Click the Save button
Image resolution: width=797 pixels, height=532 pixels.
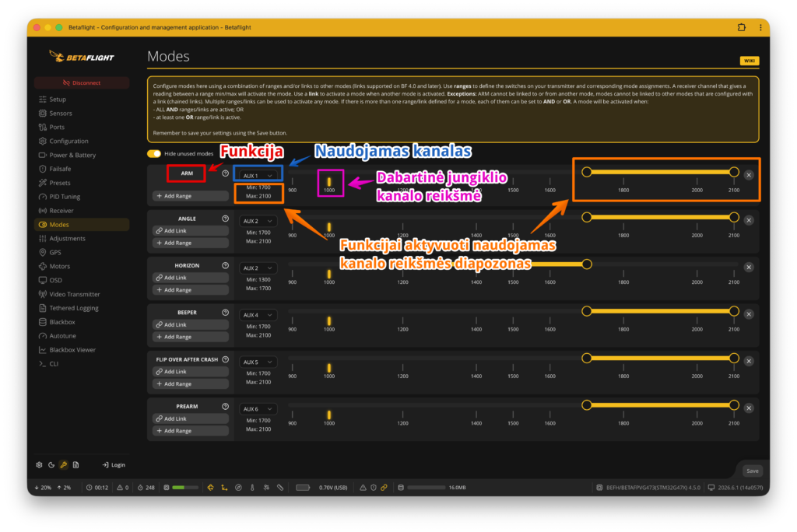point(753,471)
